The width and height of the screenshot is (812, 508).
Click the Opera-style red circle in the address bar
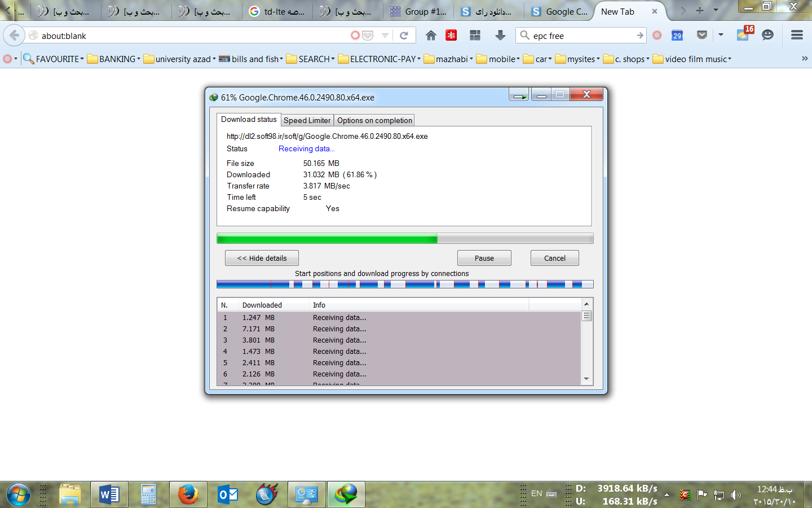[x=355, y=36]
